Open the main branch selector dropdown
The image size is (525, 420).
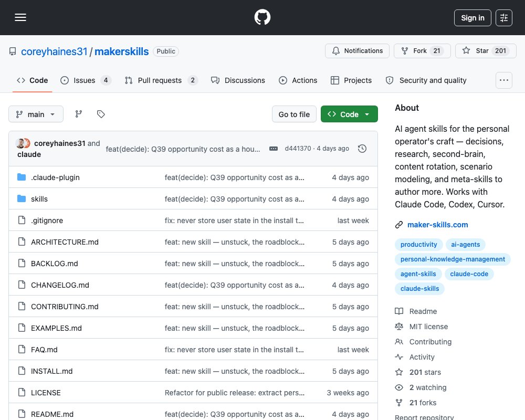[x=36, y=114]
